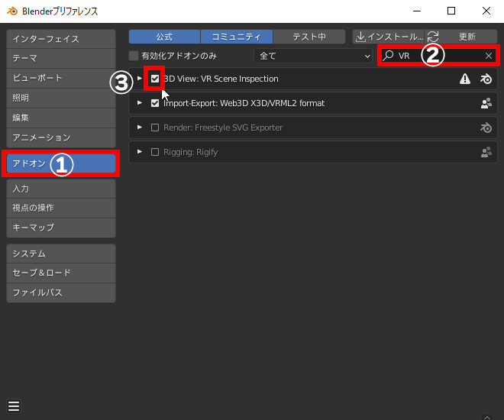This screenshot has width=504, height=420.
Task: Click the community people icon on Web3D X3D/VRML2 row
Action: tap(486, 103)
